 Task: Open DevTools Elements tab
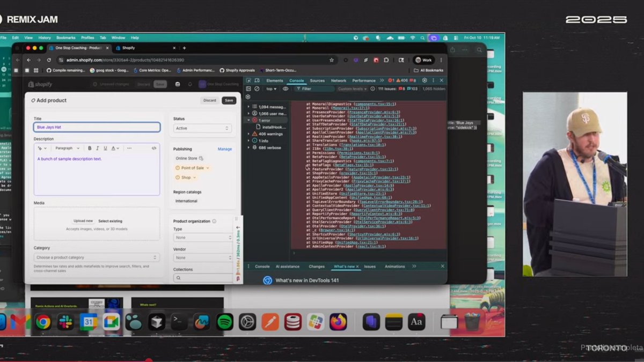[274, 80]
